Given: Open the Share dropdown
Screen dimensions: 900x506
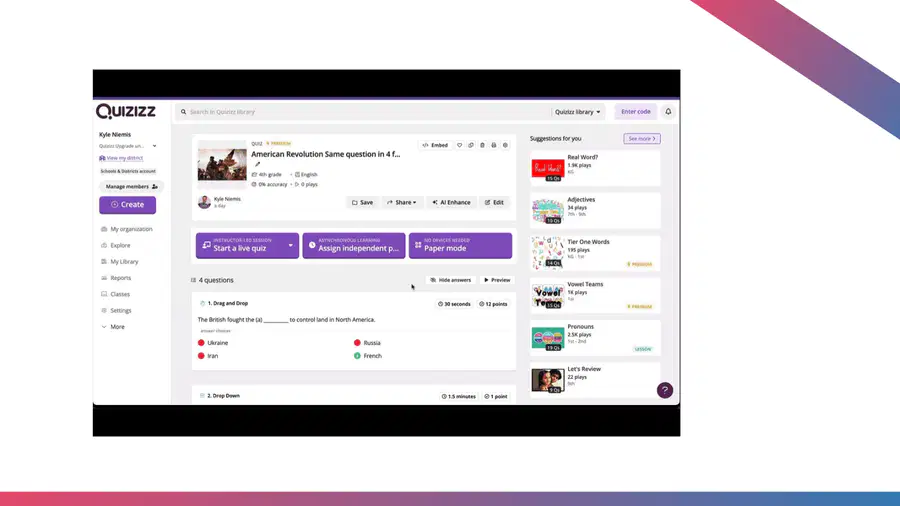Looking at the screenshot, I should 401,203.
